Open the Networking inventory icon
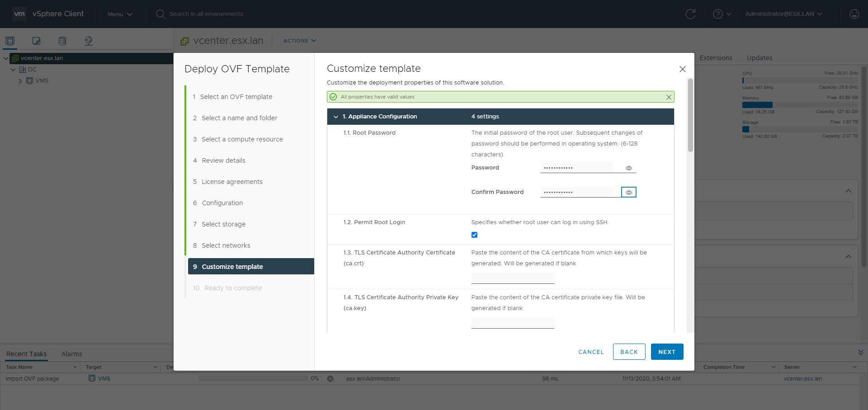Screen dimensions: 868x410 tap(89, 41)
